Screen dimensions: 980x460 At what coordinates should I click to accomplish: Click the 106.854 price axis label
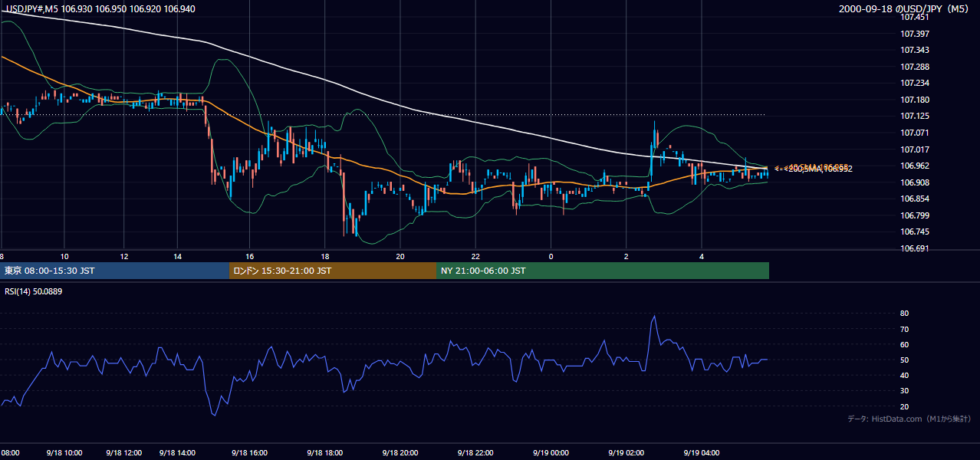click(916, 199)
